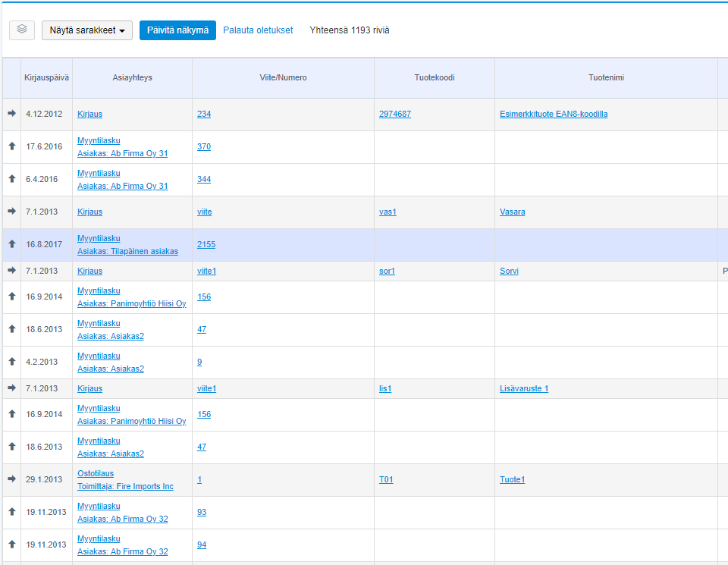Open Kirjaus link in the 4.12.2012 row

pyautogui.click(x=89, y=115)
